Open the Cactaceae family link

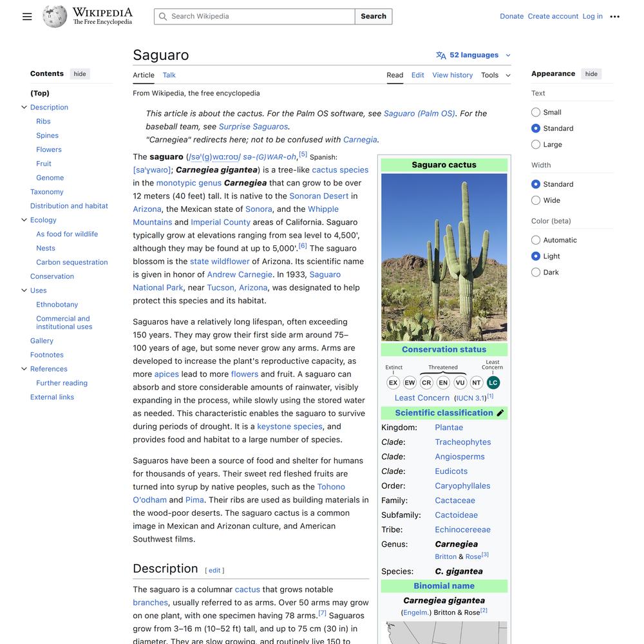click(455, 500)
